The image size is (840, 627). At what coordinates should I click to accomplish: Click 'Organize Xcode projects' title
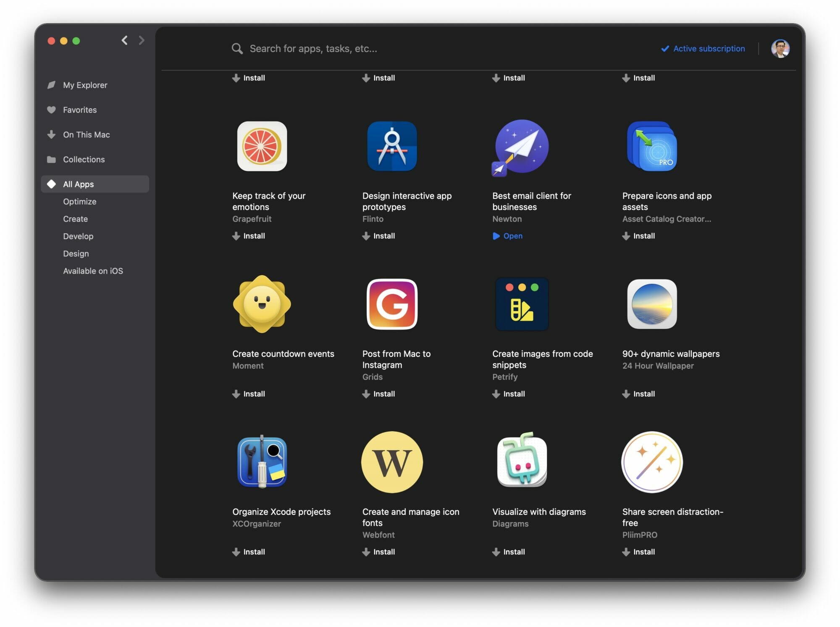point(281,512)
